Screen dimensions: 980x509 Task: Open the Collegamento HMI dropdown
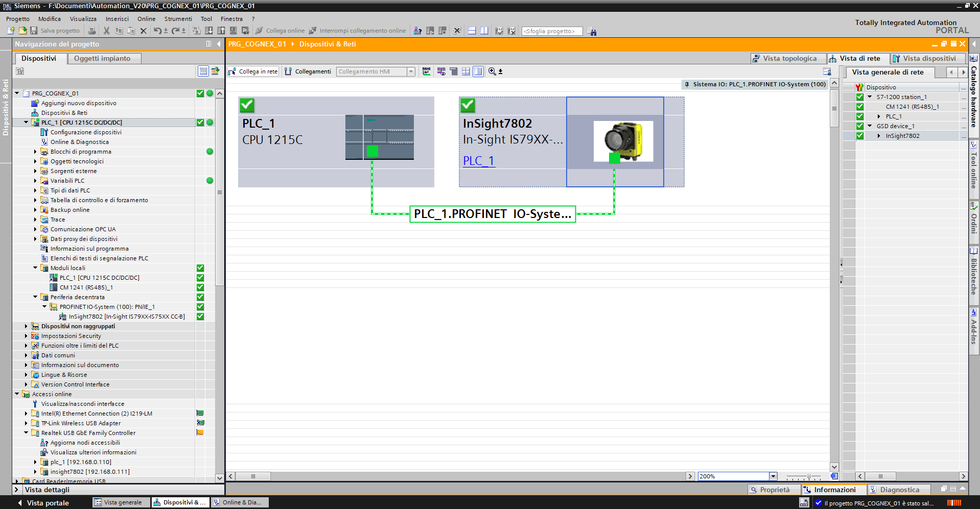pos(411,71)
